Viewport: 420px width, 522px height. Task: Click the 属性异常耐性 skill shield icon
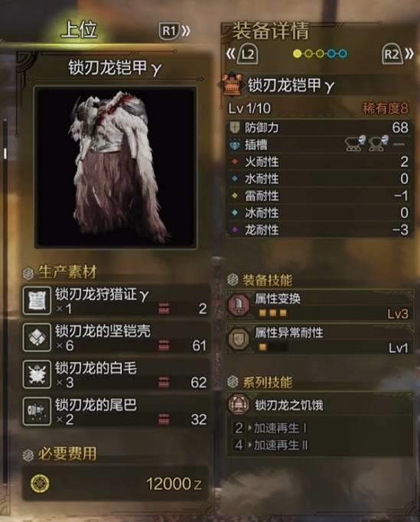point(239,339)
